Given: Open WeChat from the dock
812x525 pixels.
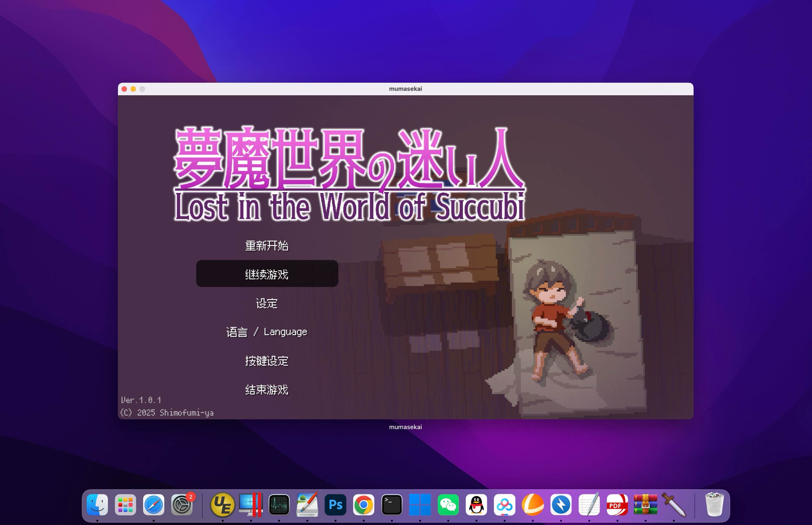Looking at the screenshot, I should 448,505.
